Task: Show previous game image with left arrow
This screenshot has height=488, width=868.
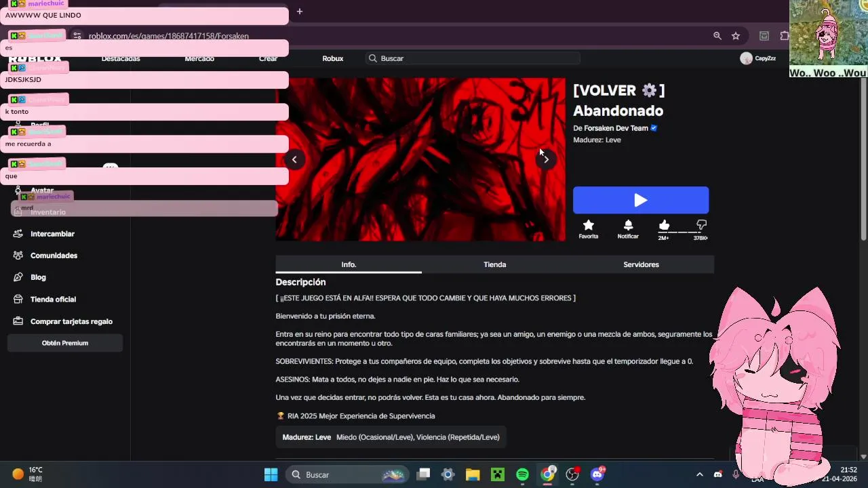Action: pyautogui.click(x=294, y=159)
